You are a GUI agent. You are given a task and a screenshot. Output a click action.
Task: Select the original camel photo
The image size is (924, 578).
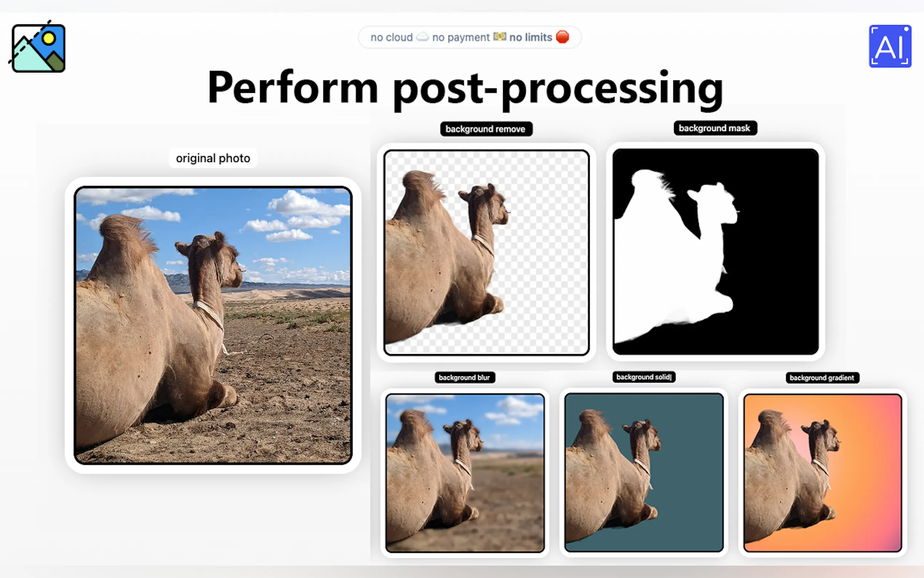pos(213,325)
